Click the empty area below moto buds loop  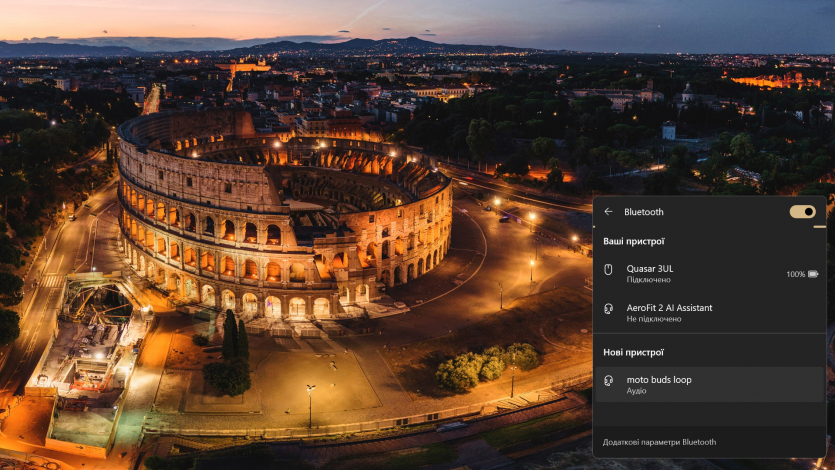click(x=709, y=413)
